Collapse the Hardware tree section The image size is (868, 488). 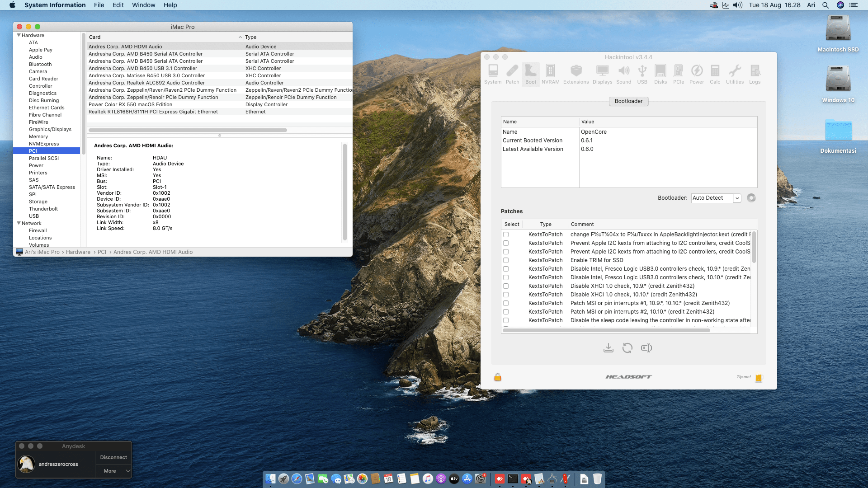pyautogui.click(x=19, y=35)
